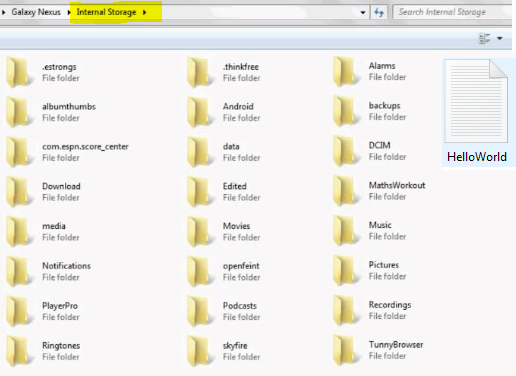516x376 pixels.
Task: Open the .estrongs folder icon
Action: 20,72
